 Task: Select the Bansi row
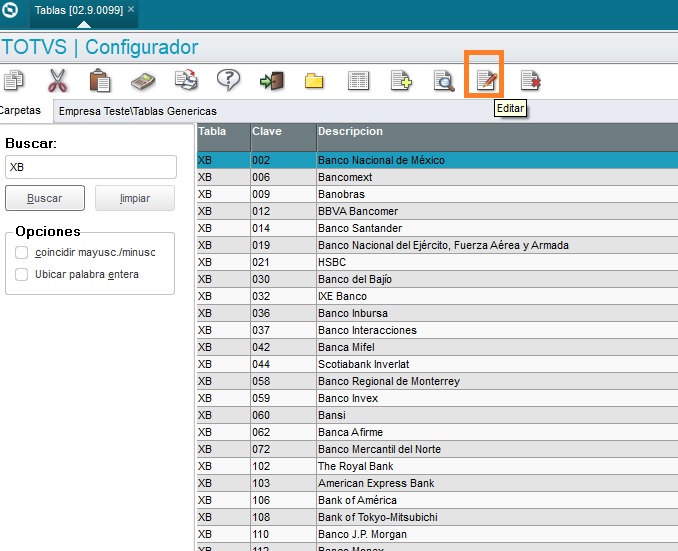point(438,415)
